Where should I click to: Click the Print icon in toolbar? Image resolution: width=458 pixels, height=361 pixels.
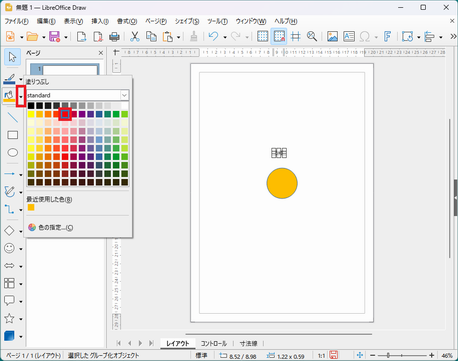point(114,36)
